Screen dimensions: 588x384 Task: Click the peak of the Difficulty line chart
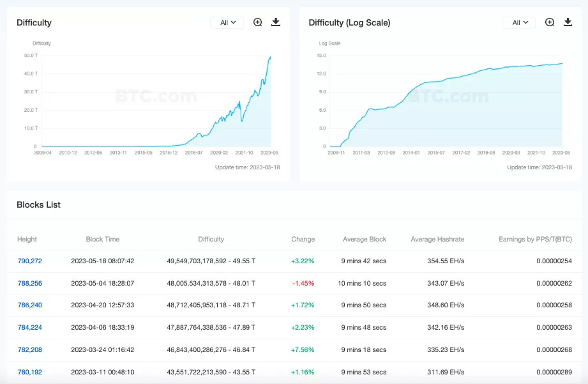[270, 58]
